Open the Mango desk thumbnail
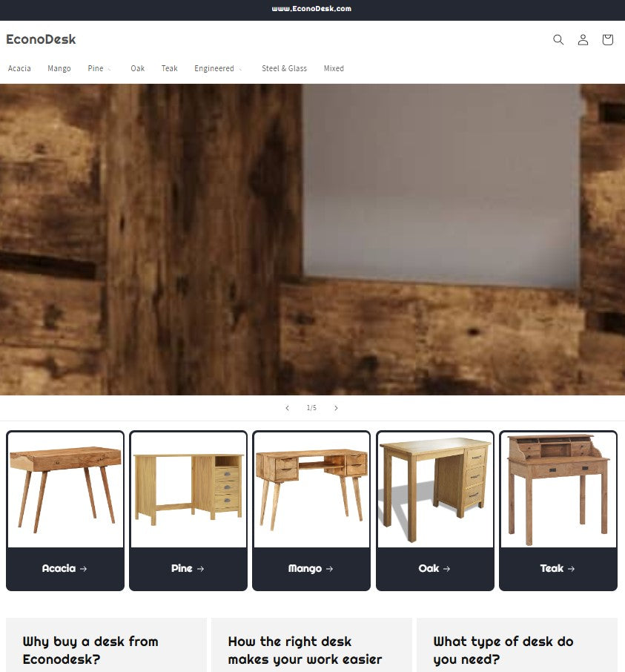The image size is (625, 672). [311, 490]
